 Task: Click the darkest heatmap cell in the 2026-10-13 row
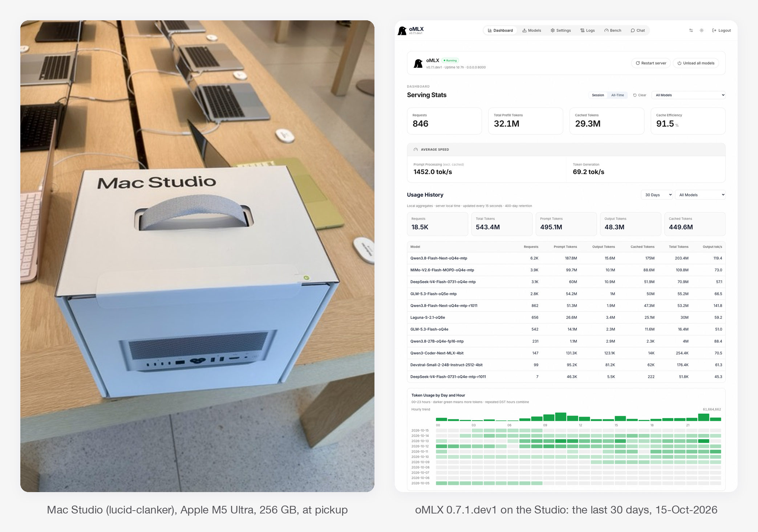pos(704,441)
